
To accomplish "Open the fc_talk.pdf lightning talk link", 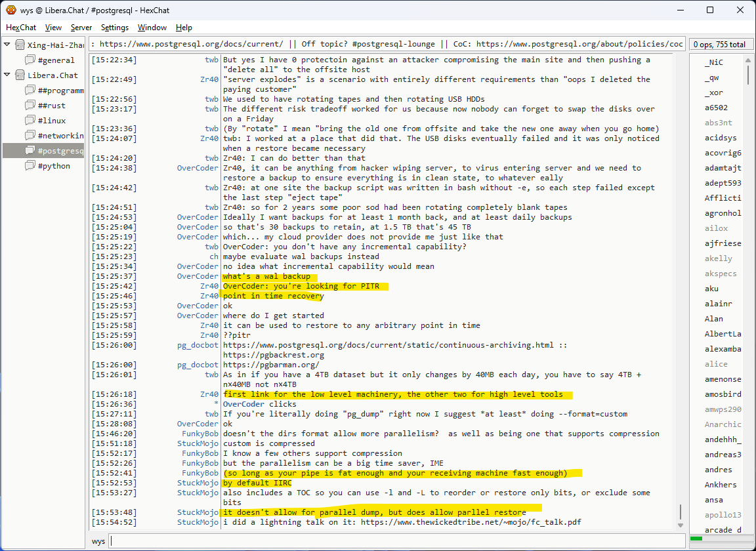I will click(x=471, y=522).
